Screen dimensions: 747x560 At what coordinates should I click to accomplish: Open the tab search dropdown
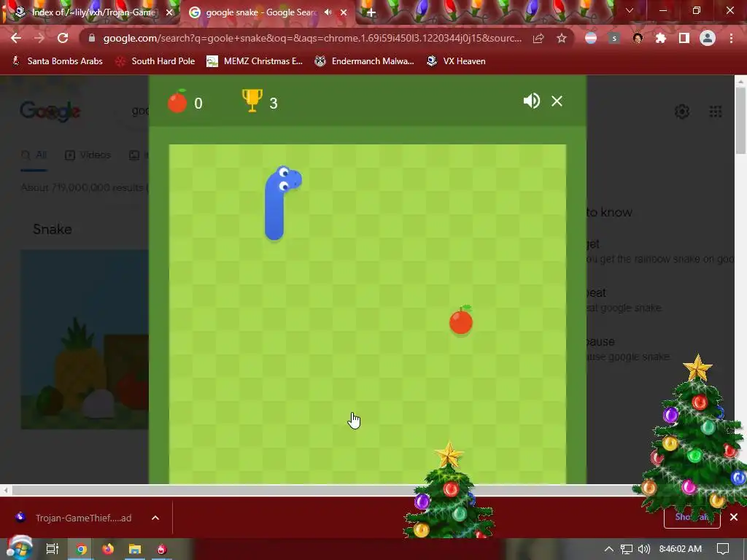tap(630, 10)
